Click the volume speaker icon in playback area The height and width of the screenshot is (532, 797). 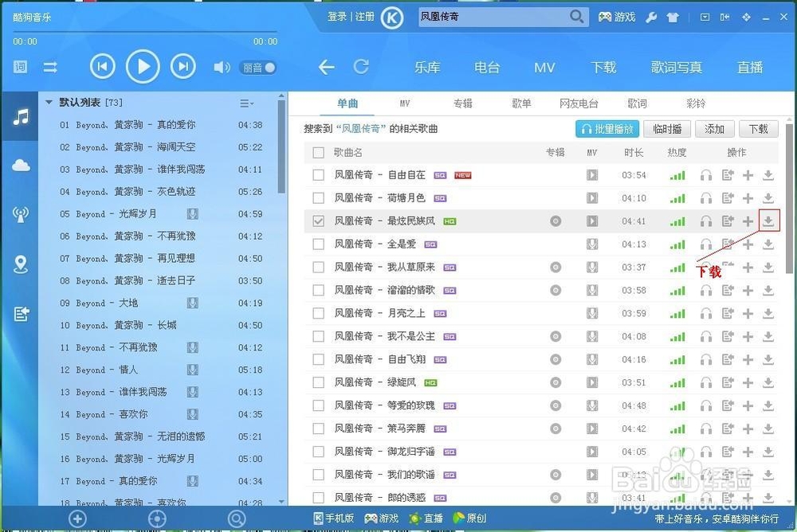pos(222,67)
